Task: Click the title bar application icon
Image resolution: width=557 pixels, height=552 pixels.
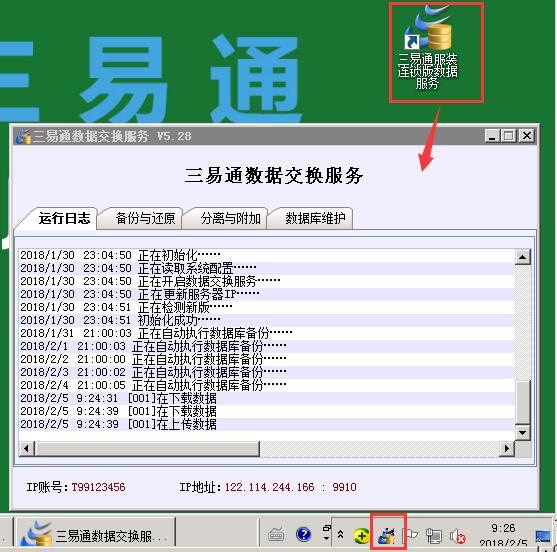Action: (24, 136)
